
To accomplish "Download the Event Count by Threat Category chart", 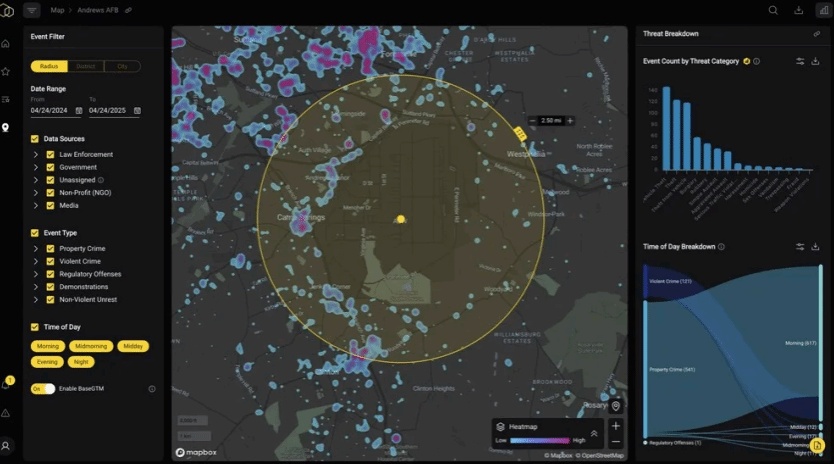I will [x=815, y=61].
